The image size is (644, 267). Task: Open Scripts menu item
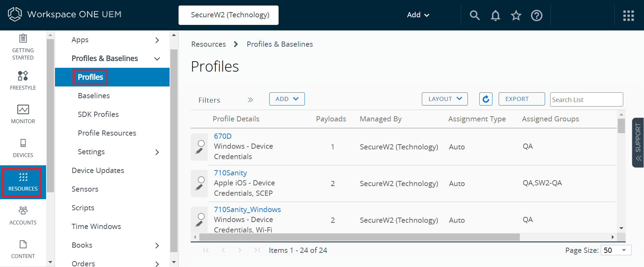tap(83, 208)
